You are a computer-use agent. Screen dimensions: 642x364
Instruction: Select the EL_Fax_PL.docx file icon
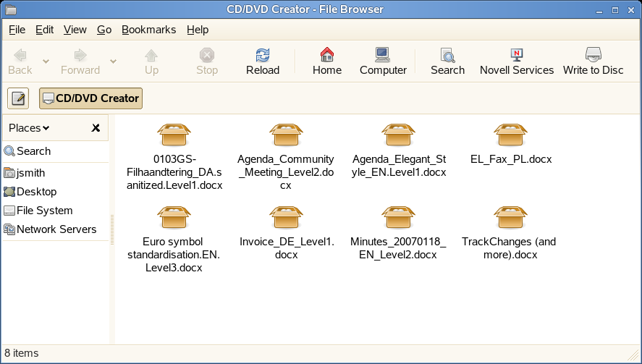coord(510,135)
